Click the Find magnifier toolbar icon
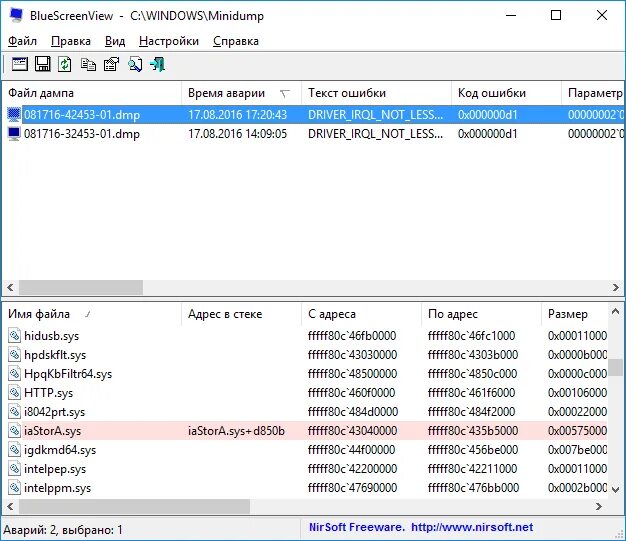The width and height of the screenshot is (626, 541). tap(135, 64)
